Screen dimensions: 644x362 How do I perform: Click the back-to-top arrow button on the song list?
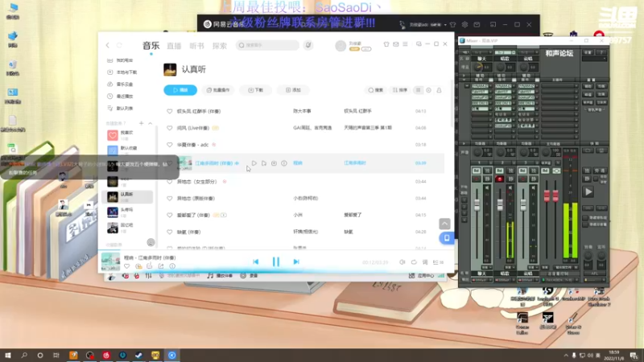(444, 224)
